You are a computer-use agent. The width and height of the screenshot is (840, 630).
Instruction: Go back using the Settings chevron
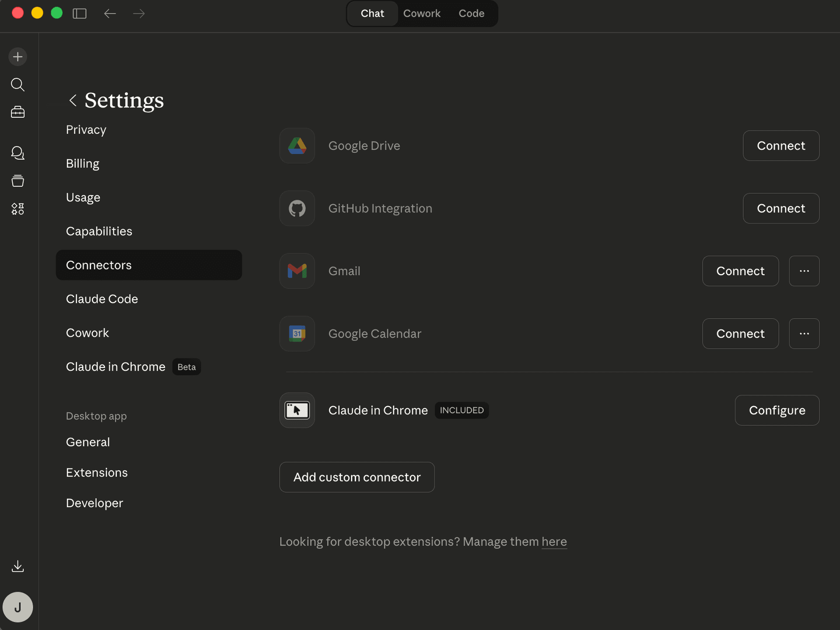[73, 101]
